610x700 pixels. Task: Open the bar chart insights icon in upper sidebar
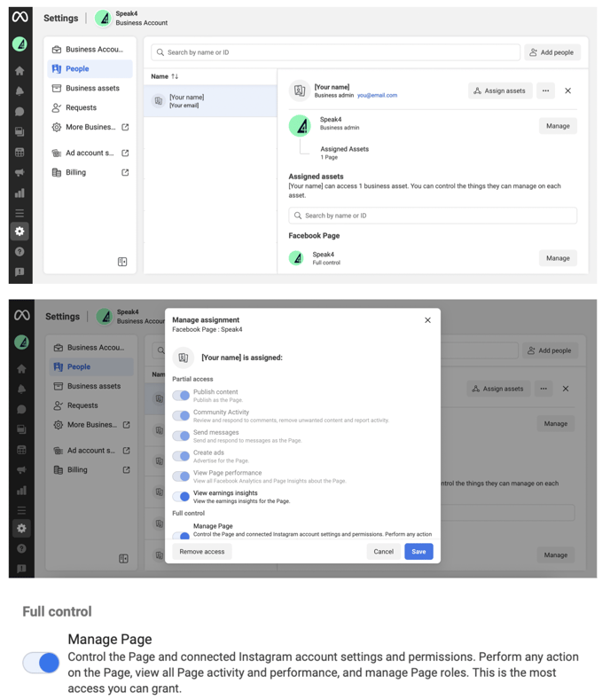pos(20,193)
